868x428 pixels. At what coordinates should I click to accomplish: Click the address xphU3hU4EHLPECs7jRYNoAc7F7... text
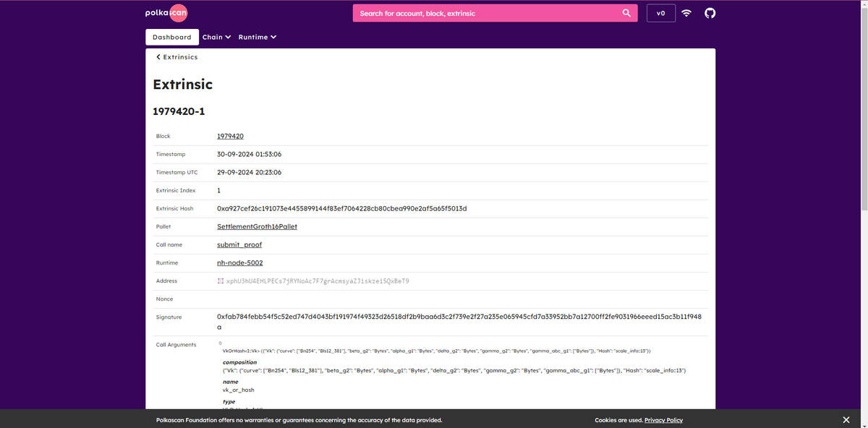[318, 281]
